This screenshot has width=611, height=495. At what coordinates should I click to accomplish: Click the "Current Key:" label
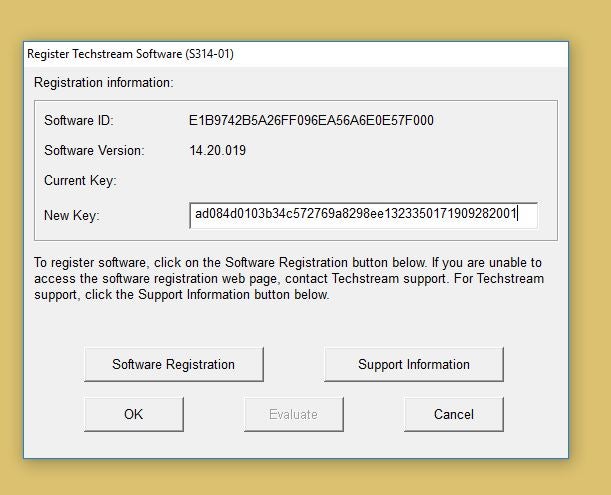tap(80, 181)
